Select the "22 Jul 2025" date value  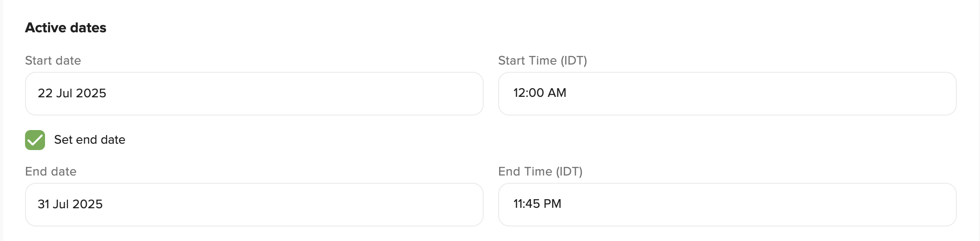(72, 93)
